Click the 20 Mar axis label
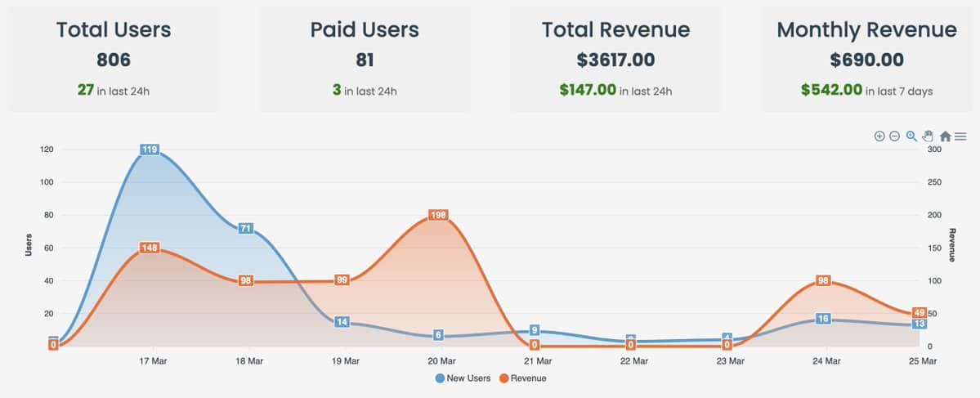The width and height of the screenshot is (980, 398). tap(441, 361)
